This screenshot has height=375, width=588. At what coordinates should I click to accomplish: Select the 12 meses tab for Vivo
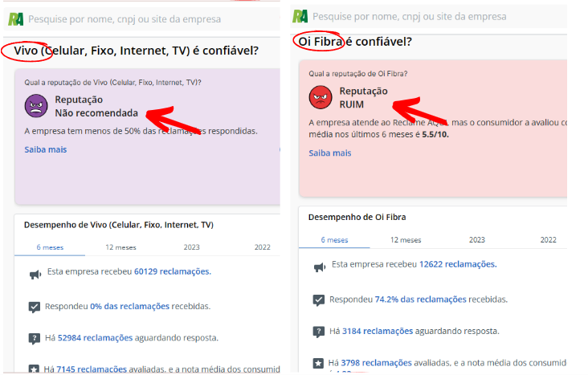(x=120, y=247)
